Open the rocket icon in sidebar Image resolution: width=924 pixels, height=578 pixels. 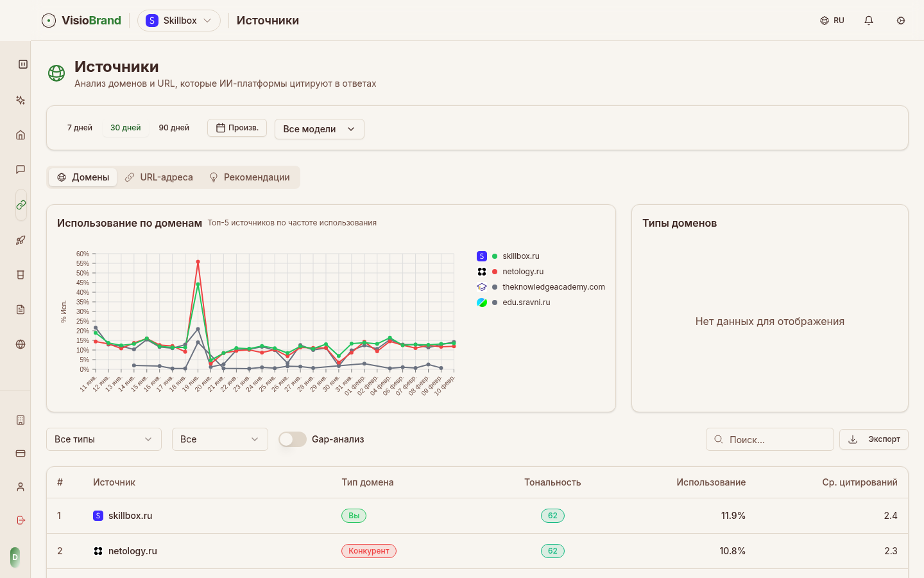tap(21, 240)
